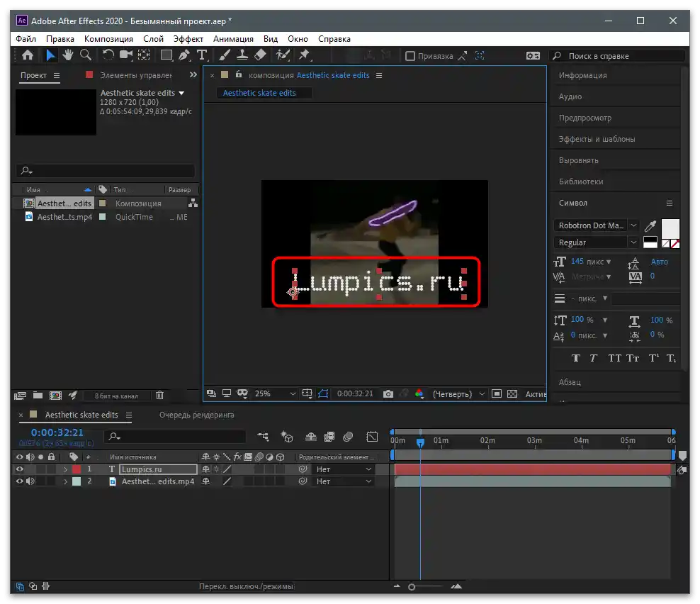Open channel and color management icon

419,394
